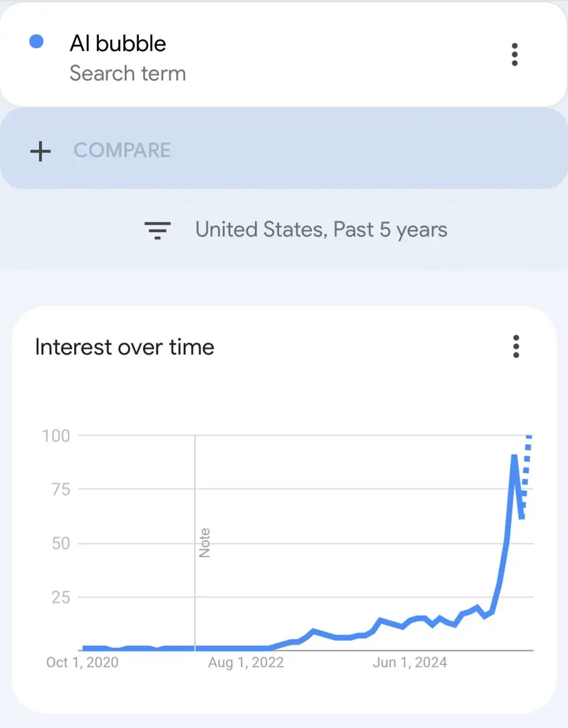Click the Jun 1, 2024 axis label
Viewport: 568px width, 728px height.
(x=410, y=662)
